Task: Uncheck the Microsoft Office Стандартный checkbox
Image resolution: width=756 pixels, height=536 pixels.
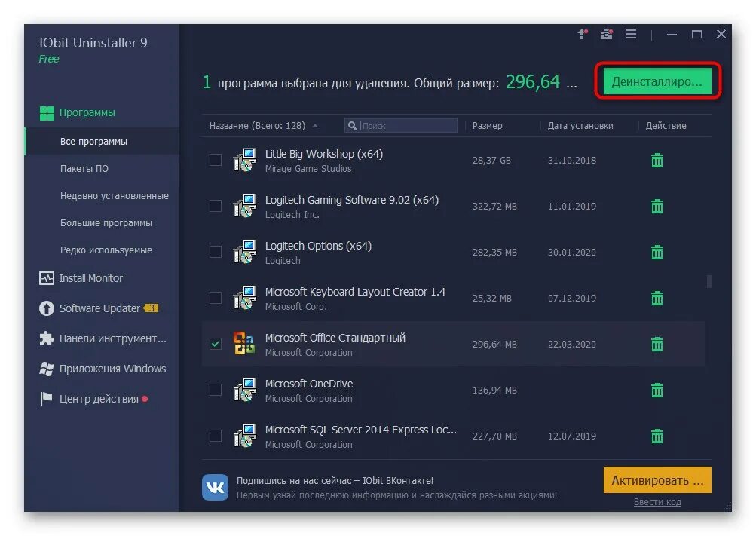Action: coord(216,344)
